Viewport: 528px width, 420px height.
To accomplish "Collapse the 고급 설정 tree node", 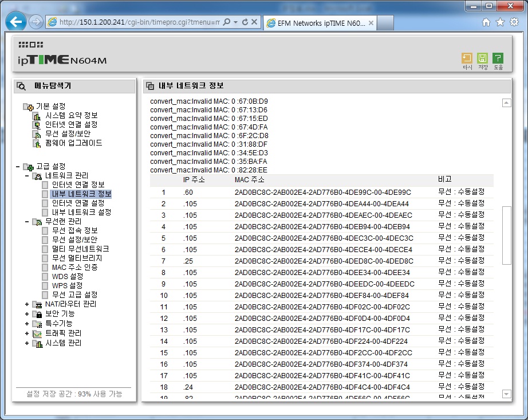I will click(18, 166).
